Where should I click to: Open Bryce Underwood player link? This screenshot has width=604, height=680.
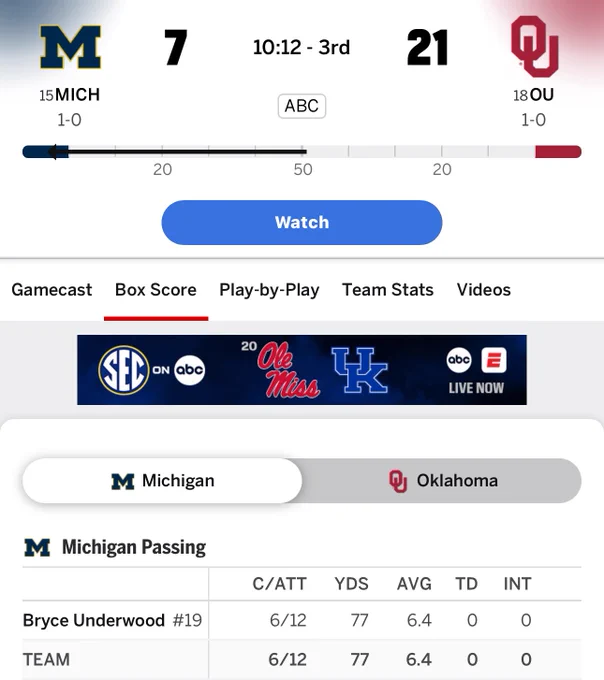tap(94, 620)
